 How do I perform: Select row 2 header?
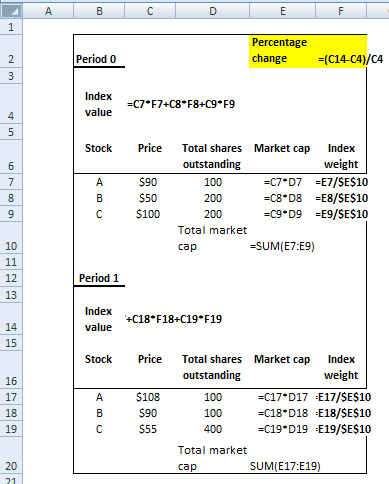11,51
